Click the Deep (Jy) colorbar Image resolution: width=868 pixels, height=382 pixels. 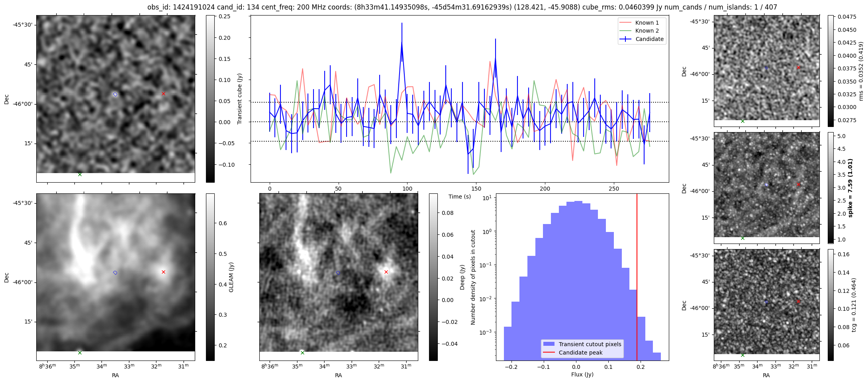point(433,277)
